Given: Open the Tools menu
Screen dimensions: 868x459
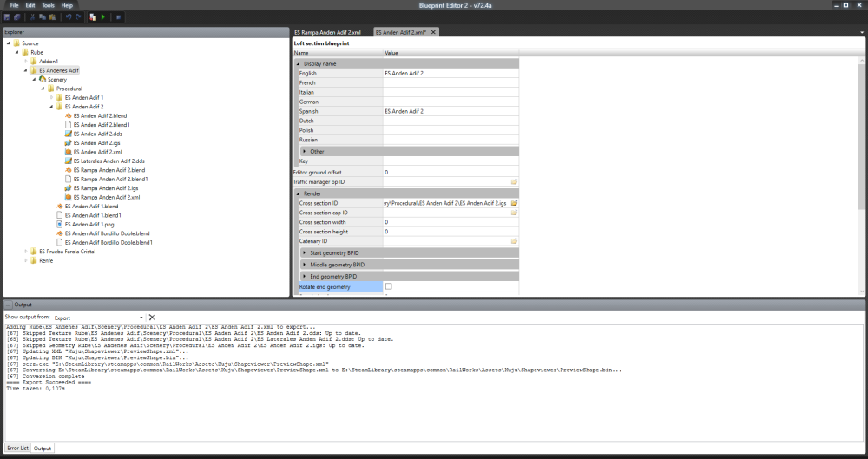Looking at the screenshot, I should click(47, 5).
